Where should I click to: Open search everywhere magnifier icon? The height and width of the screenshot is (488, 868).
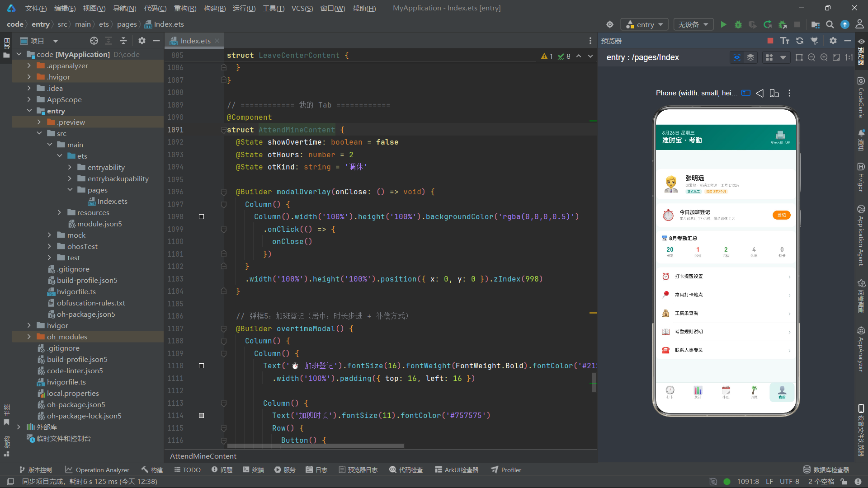[x=830, y=24]
